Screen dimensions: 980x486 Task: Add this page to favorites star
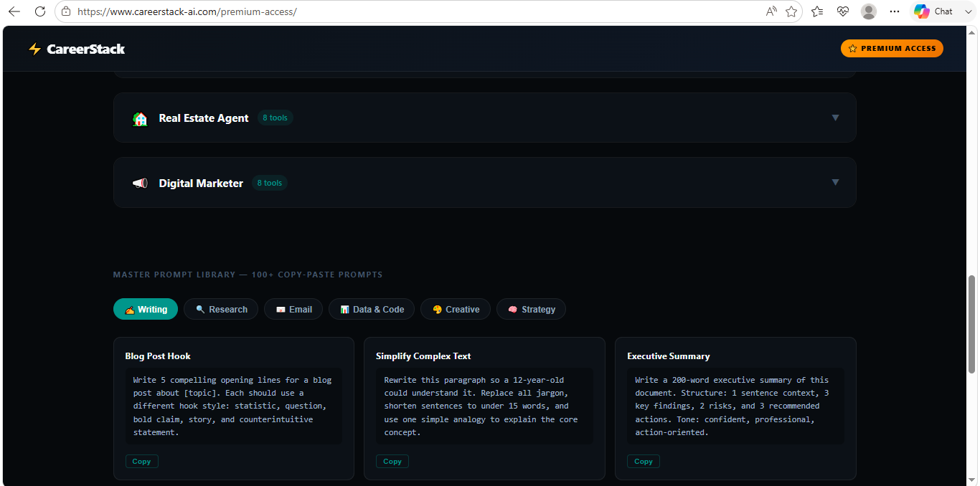[x=791, y=11]
